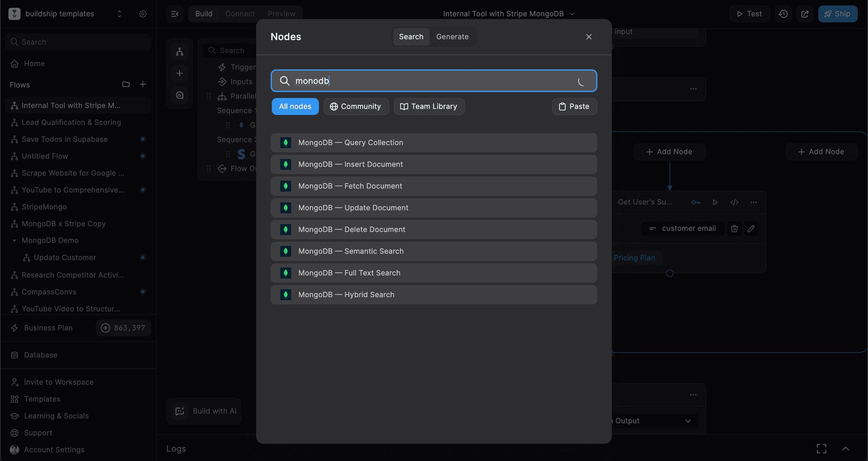Click the add plus icon in canvas toolbar
Screen dimensions: 868x461
(x=180, y=73)
